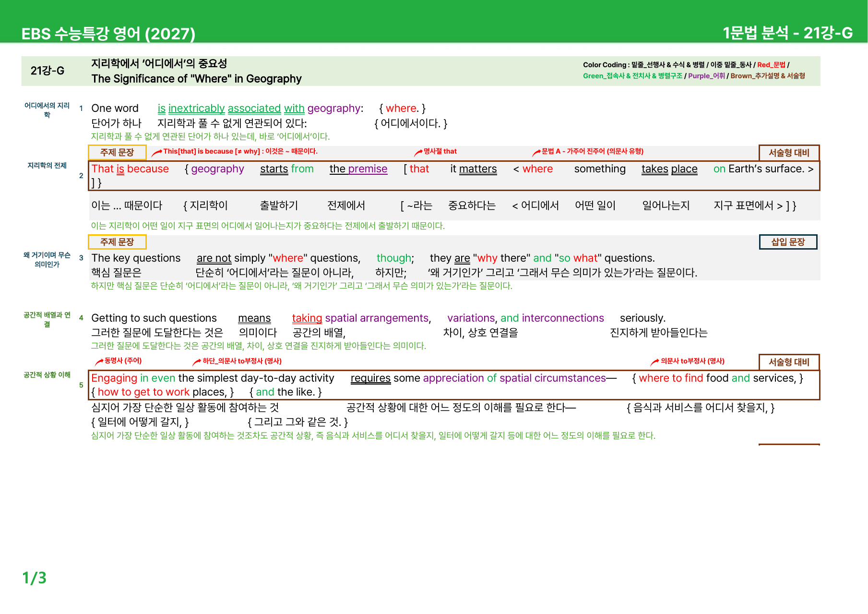Click the header title 'EBS 수능특강 영어 (2027)'
Viewport: 868px width, 614px height.
108,34
